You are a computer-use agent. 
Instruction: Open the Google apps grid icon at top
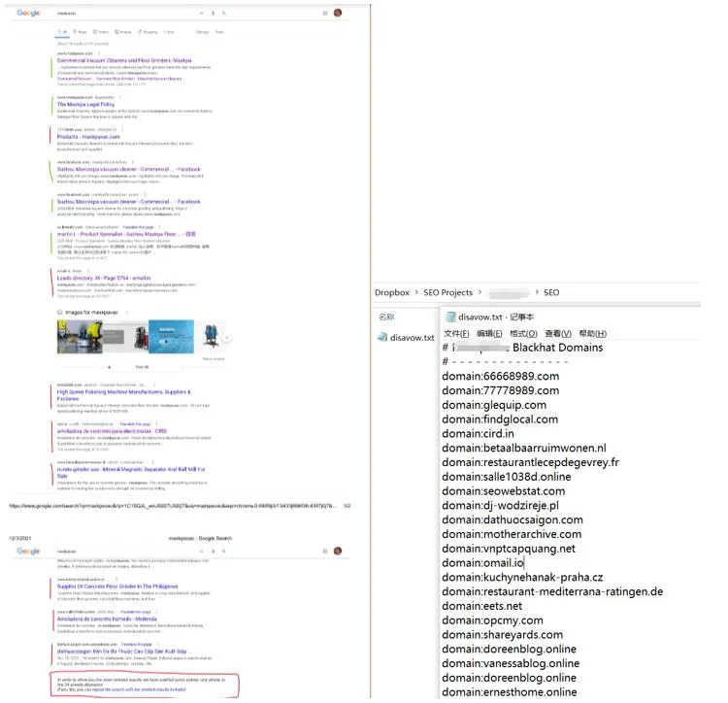click(x=324, y=14)
